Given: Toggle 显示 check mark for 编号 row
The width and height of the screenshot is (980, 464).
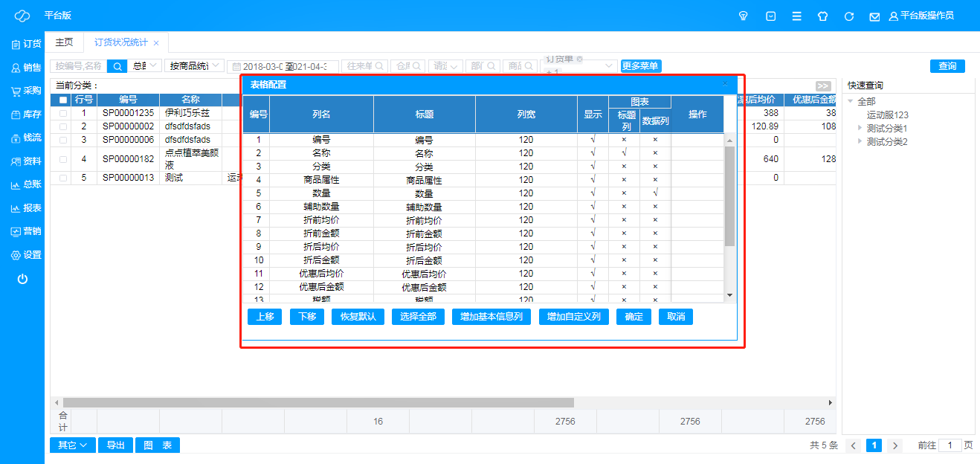Looking at the screenshot, I should click(x=593, y=139).
